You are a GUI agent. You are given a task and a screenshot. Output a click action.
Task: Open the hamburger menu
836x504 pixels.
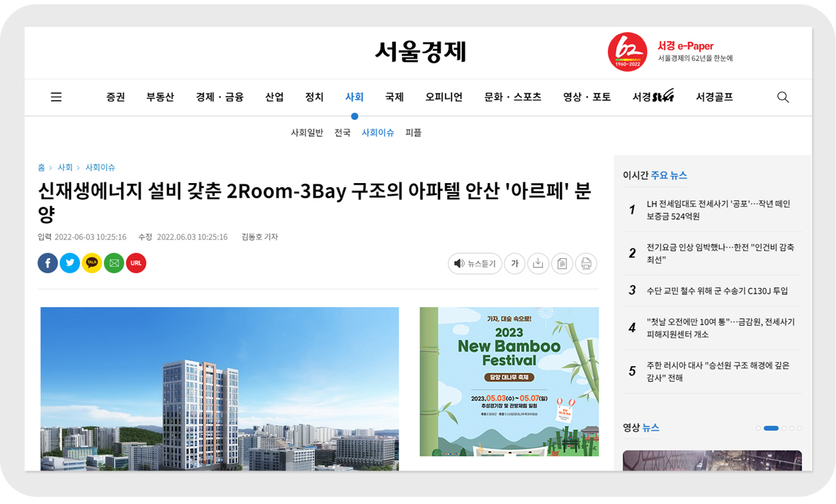tap(56, 97)
